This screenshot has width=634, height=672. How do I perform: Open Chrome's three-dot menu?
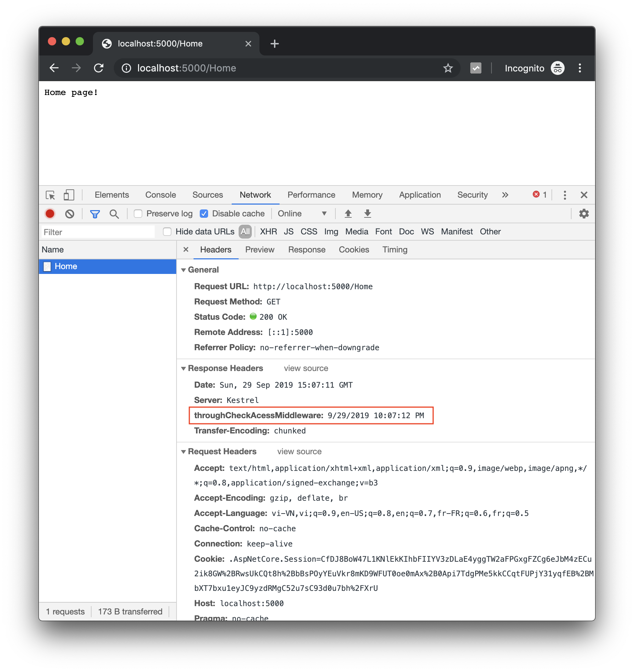[580, 68]
